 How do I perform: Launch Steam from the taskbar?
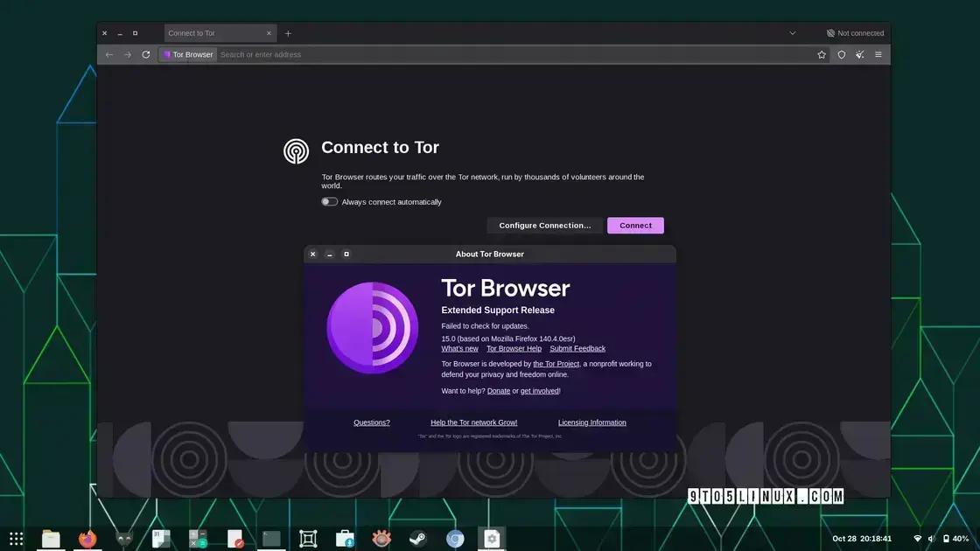pyautogui.click(x=418, y=538)
